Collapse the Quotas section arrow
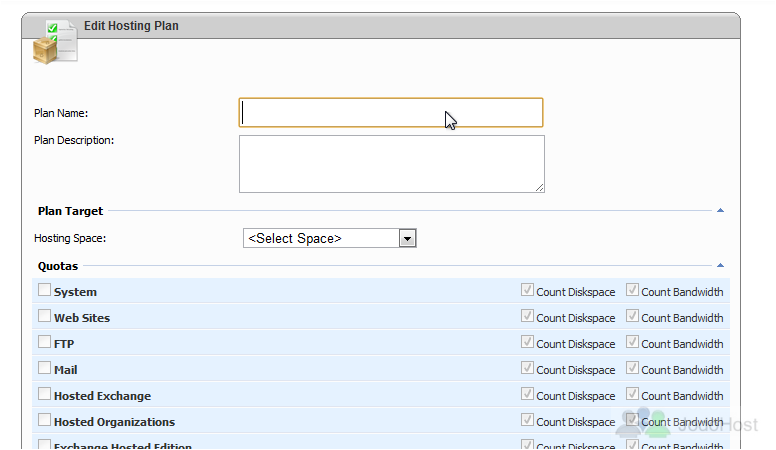776x450 pixels. (x=720, y=266)
